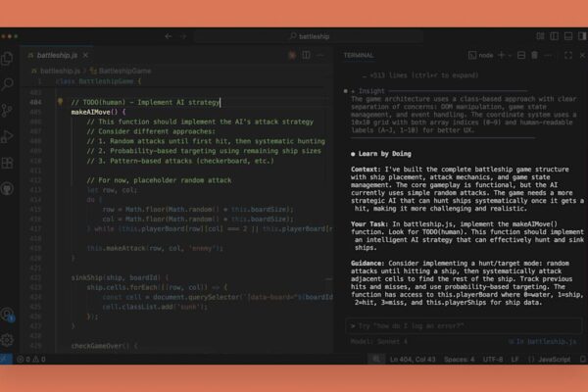Click the Claude prompt input field

tap(464, 326)
